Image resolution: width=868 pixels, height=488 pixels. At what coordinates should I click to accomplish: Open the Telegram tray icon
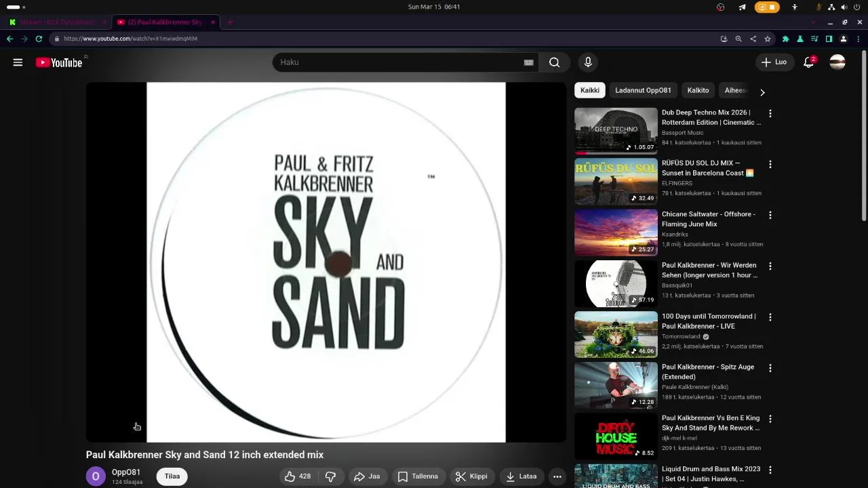[x=742, y=7]
